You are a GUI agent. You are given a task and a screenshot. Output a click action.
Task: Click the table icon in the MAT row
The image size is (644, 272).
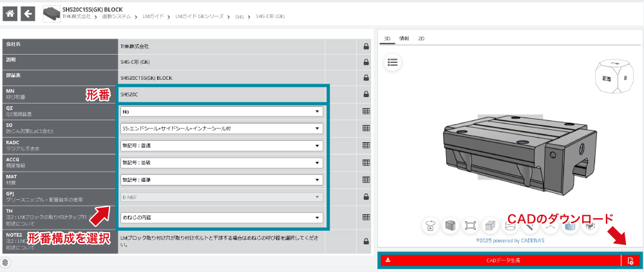pos(366,180)
